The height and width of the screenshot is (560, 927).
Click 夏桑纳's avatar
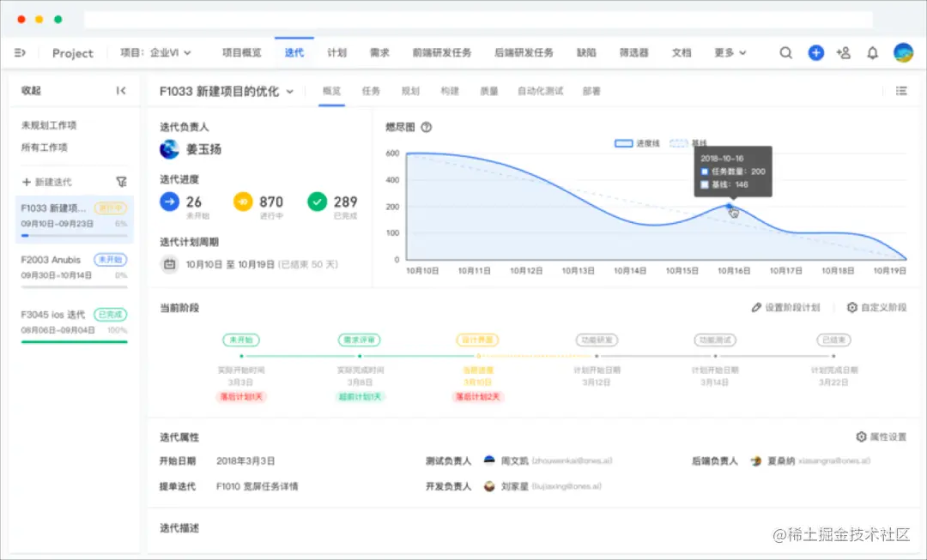(x=755, y=461)
